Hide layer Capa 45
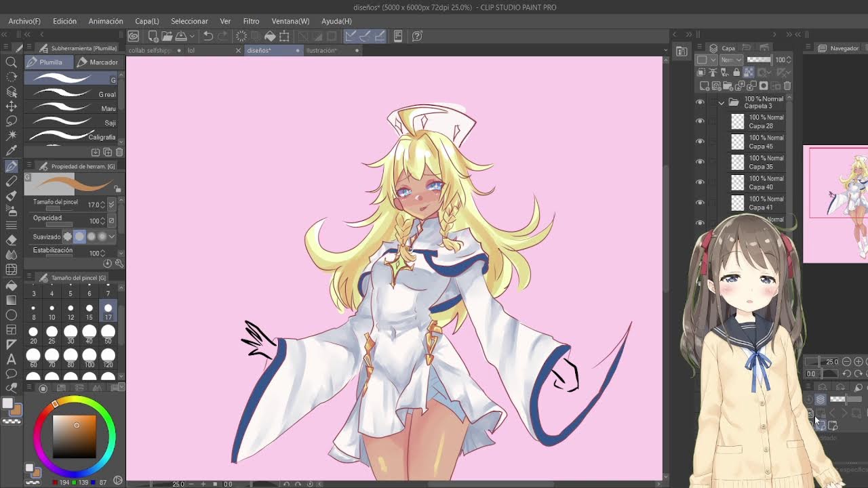 (700, 142)
